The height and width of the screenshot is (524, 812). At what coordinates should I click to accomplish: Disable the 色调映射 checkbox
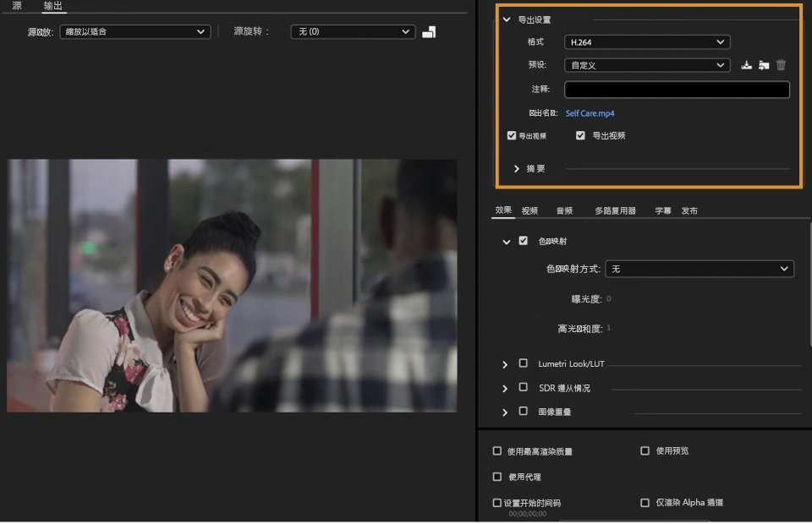click(x=523, y=241)
